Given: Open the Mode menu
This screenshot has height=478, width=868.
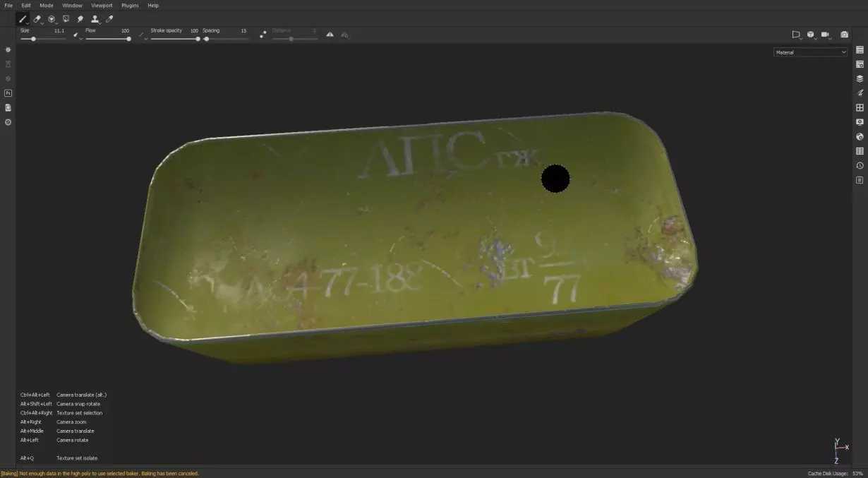Looking at the screenshot, I should (x=47, y=5).
